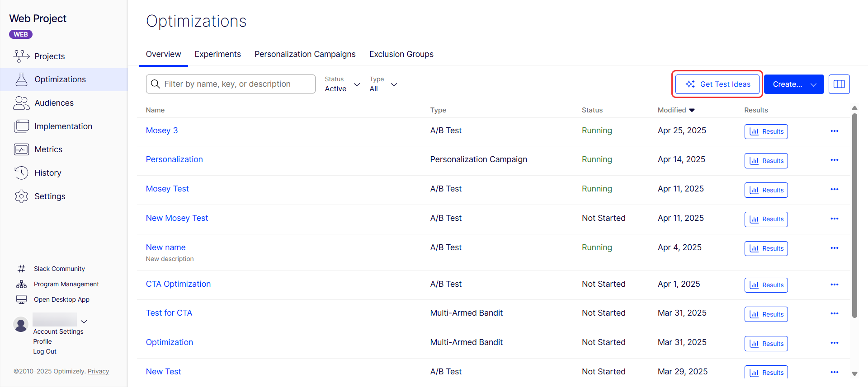The width and height of the screenshot is (868, 387).
Task: View History in the sidebar
Action: [47, 173]
